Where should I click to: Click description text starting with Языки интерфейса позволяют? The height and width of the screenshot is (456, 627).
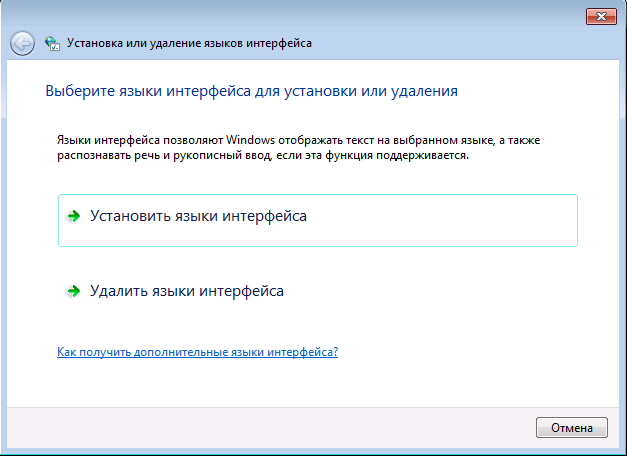[x=298, y=148]
